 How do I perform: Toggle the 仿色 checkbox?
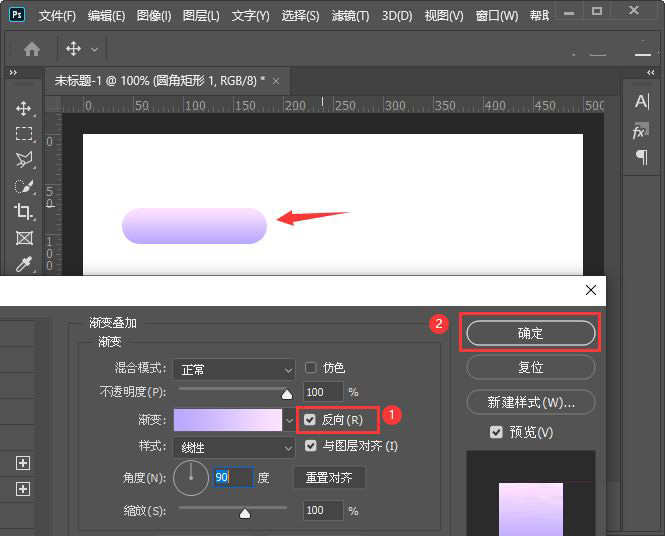pos(310,368)
